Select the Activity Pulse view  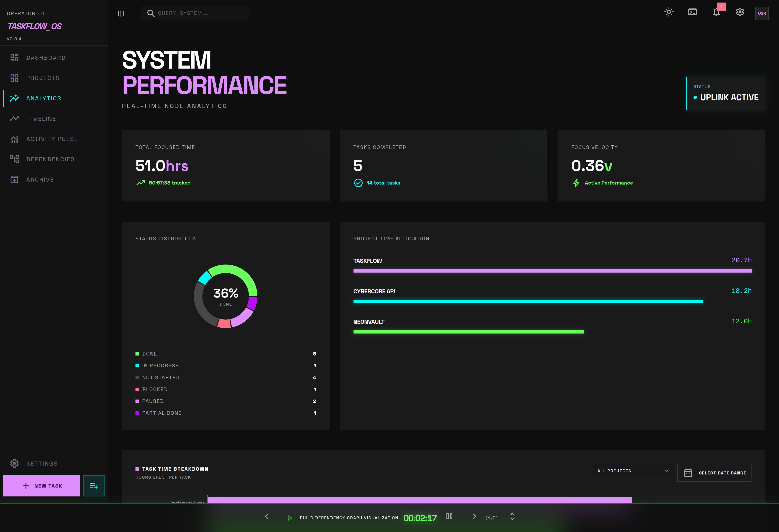pos(52,139)
